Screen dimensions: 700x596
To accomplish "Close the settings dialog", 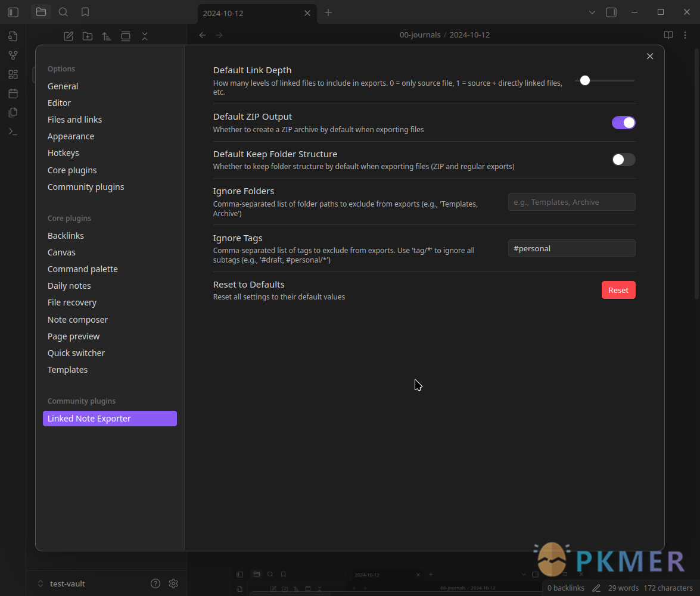I will [650, 56].
